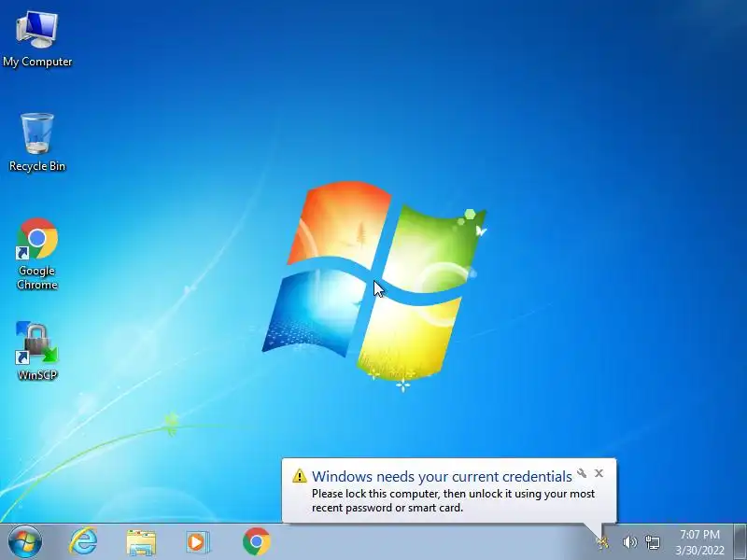Image resolution: width=747 pixels, height=560 pixels.
Task: Open the network status tray icon
Action: click(x=653, y=542)
